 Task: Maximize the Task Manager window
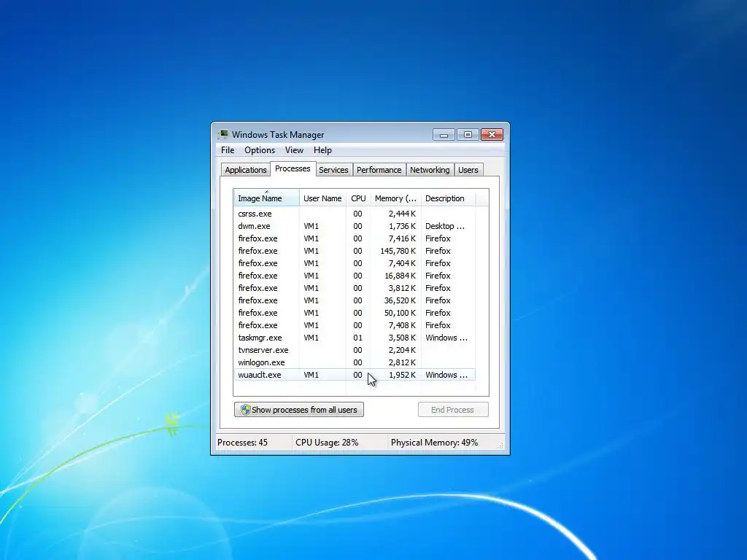468,135
